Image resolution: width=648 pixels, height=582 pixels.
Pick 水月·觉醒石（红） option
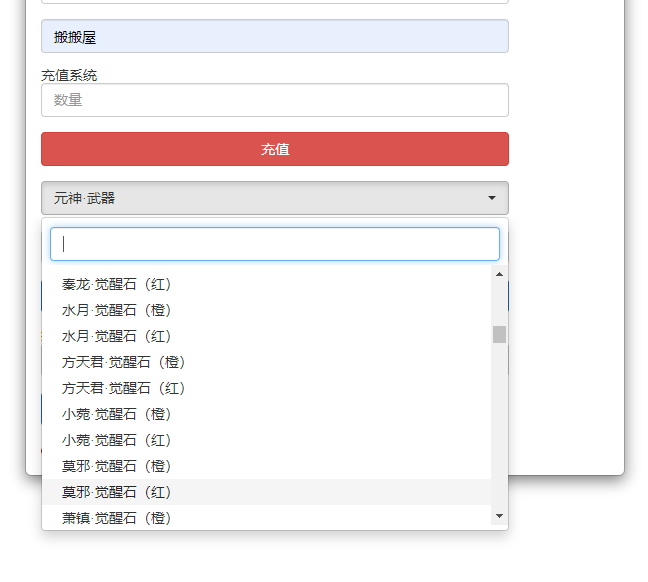click(117, 336)
